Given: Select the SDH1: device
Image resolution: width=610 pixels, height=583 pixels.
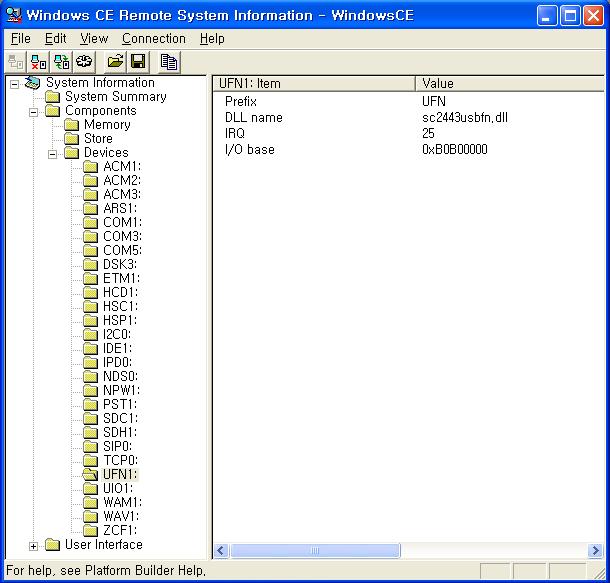Looking at the screenshot, I should 120,432.
